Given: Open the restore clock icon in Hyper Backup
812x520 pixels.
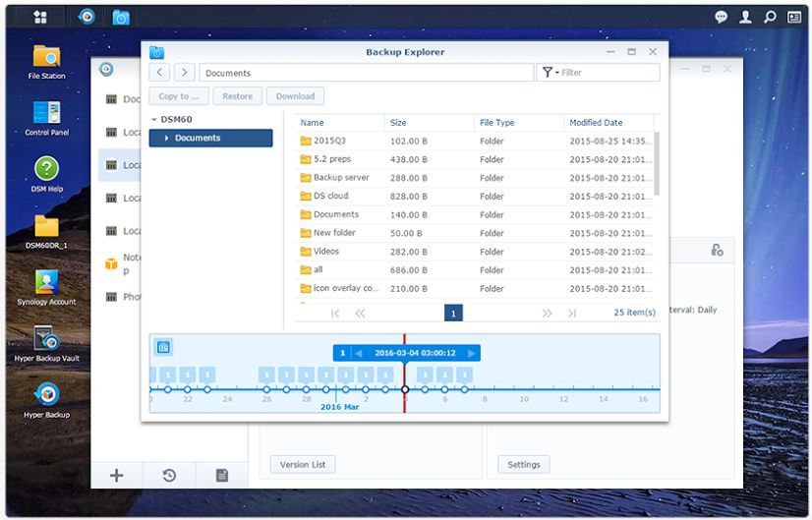Looking at the screenshot, I should [169, 475].
